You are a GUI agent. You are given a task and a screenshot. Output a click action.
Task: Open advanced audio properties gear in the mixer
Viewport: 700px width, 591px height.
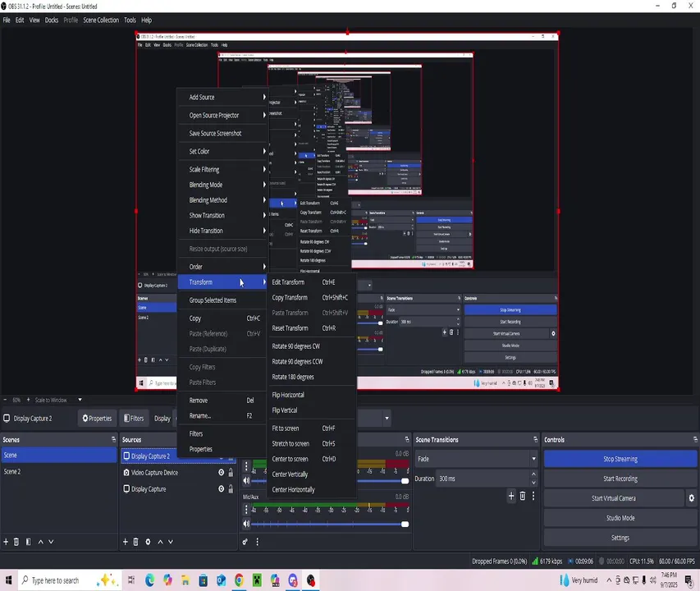[x=245, y=542]
